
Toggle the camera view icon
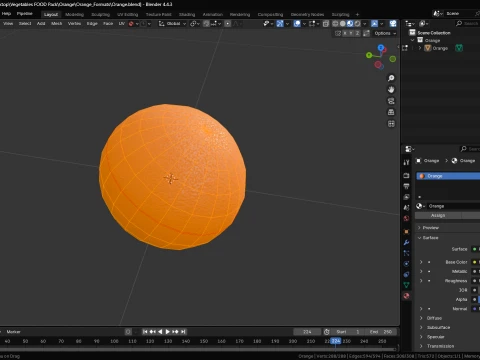tap(391, 101)
